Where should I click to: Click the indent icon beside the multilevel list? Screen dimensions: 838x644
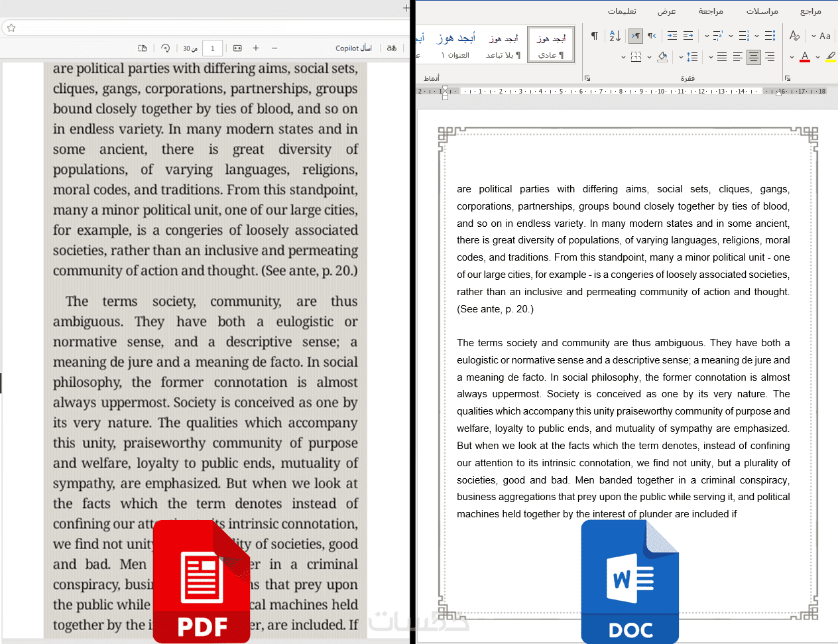pos(688,36)
